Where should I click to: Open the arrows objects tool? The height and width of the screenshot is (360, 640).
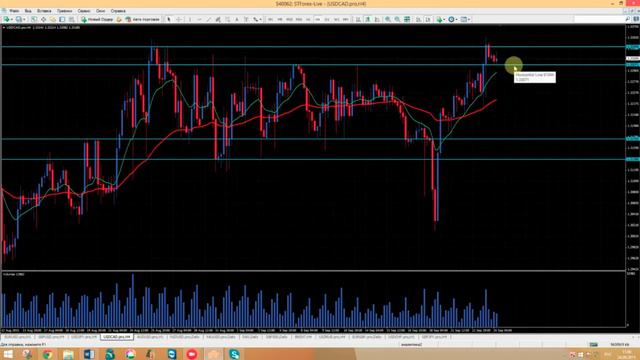click(x=256, y=19)
